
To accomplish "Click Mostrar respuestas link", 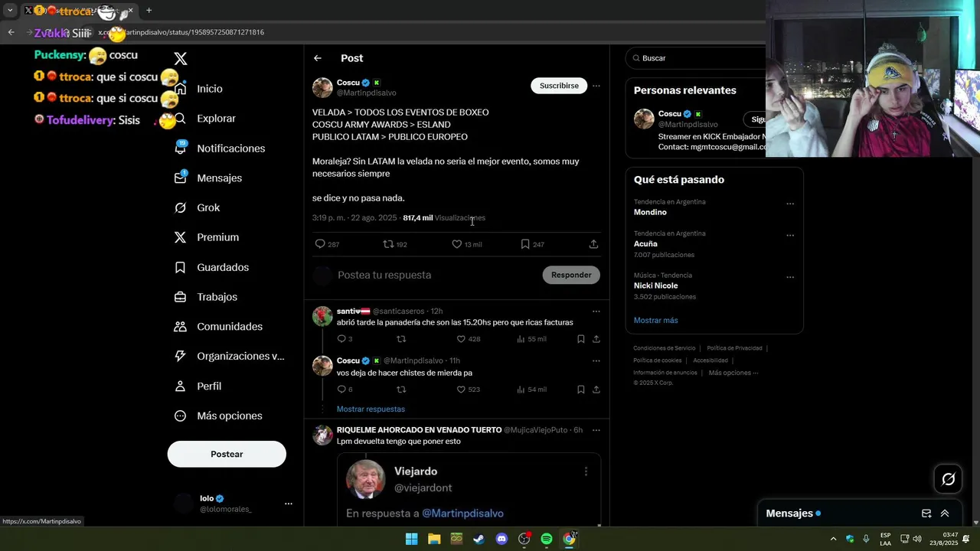I will [x=371, y=409].
